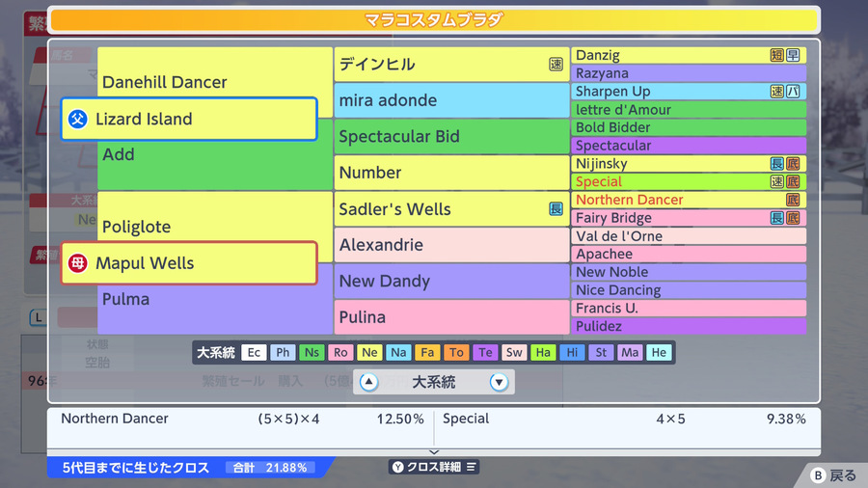
Task: Select Val de l'Orne ancestor row
Action: 689,236
